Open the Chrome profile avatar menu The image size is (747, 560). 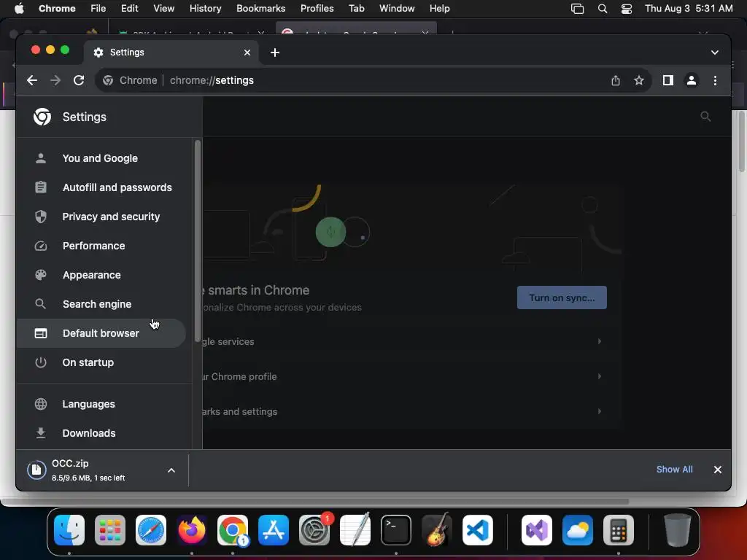coord(692,80)
